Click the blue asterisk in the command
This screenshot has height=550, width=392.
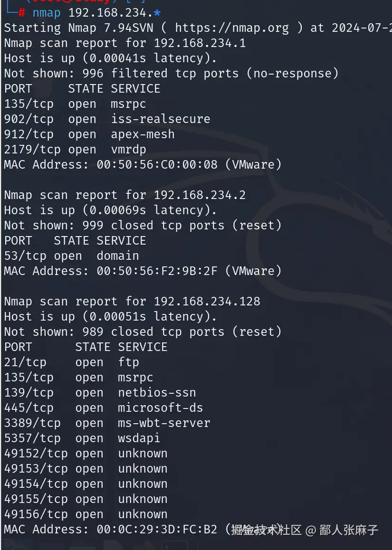coord(157,13)
